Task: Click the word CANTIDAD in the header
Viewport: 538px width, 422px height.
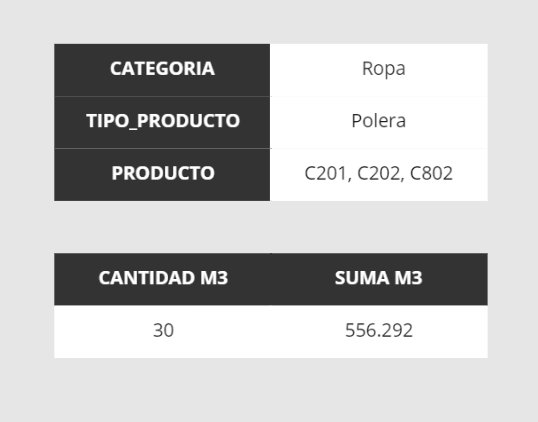Action: [147, 278]
